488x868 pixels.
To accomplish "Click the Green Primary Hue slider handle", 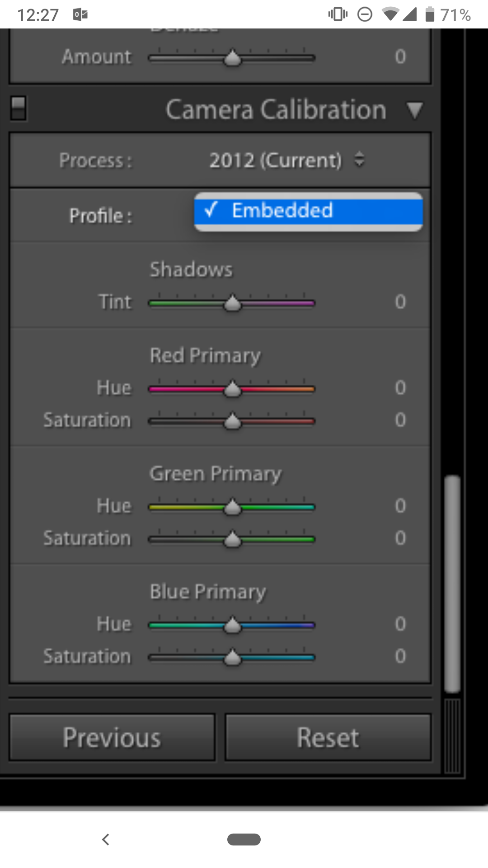I will click(x=233, y=507).
